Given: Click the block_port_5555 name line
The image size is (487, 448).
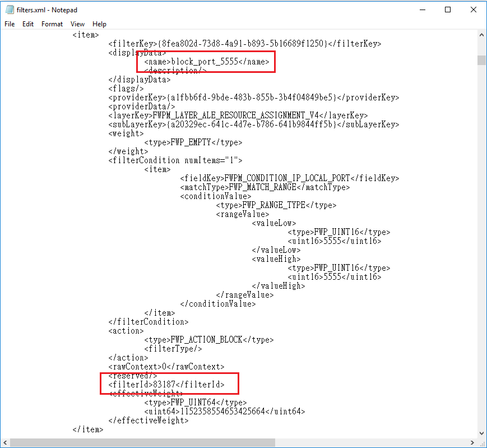Looking at the screenshot, I should [x=207, y=62].
